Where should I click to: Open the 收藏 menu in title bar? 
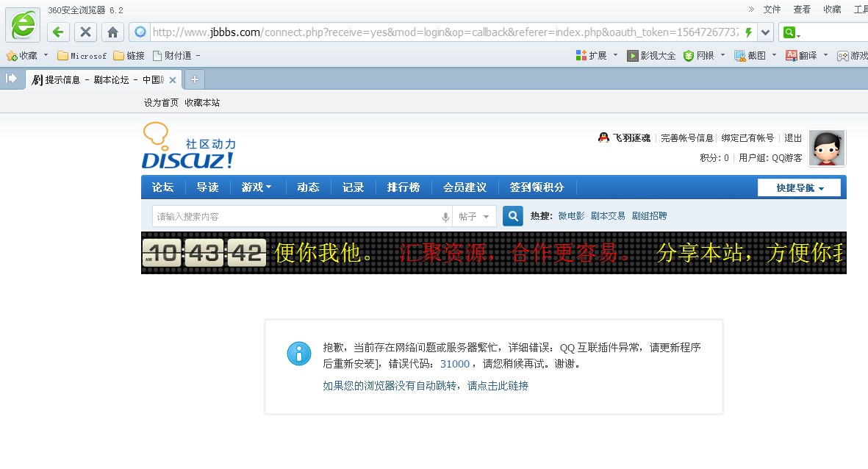click(x=832, y=10)
